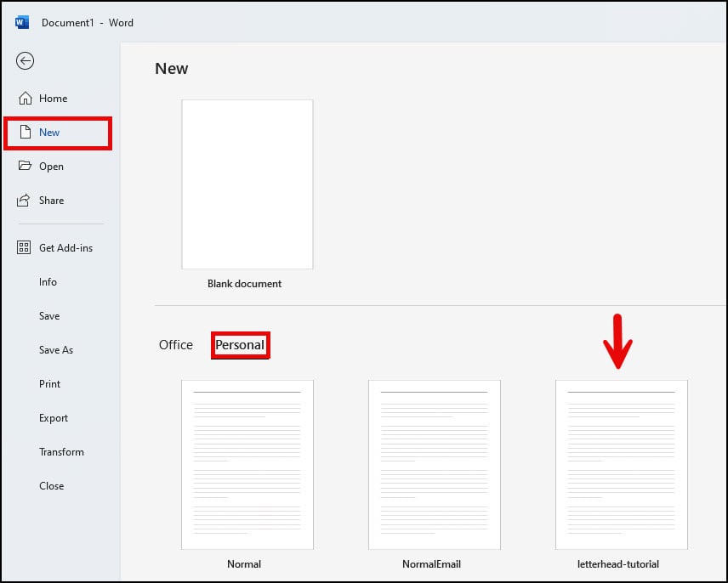This screenshot has width=728, height=583.
Task: Click the Share icon in sidebar
Action: click(25, 201)
